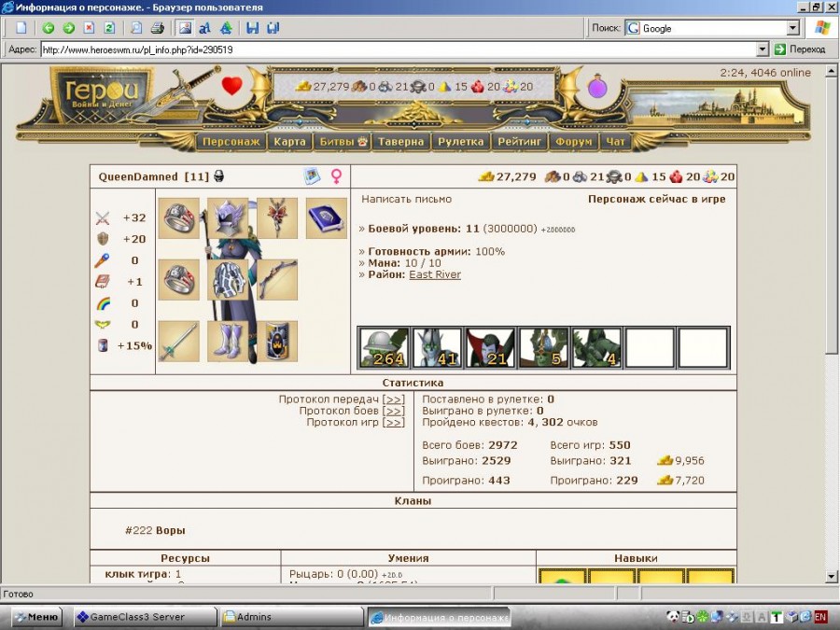
Task: Open the Персонаж menu tab
Action: (231, 142)
